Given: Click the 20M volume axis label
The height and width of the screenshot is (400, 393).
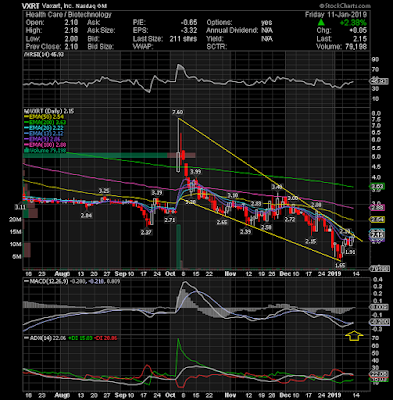Looking at the screenshot, I should click(x=16, y=219).
